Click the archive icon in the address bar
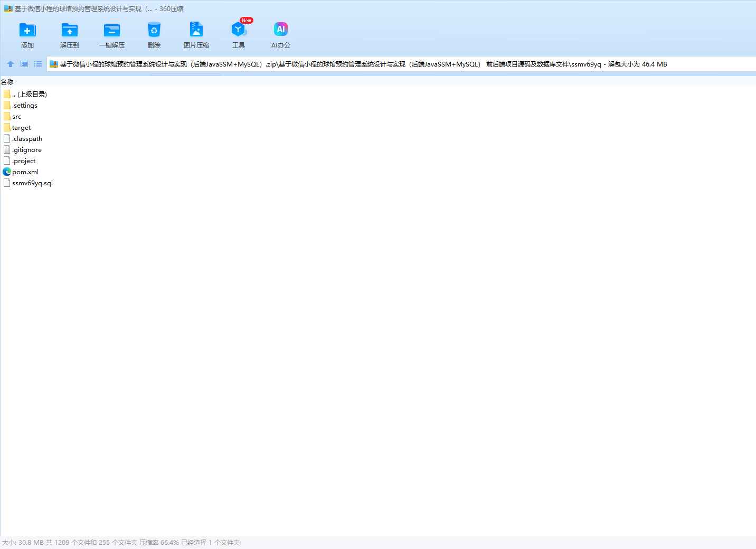The height and width of the screenshot is (549, 756). (53, 64)
